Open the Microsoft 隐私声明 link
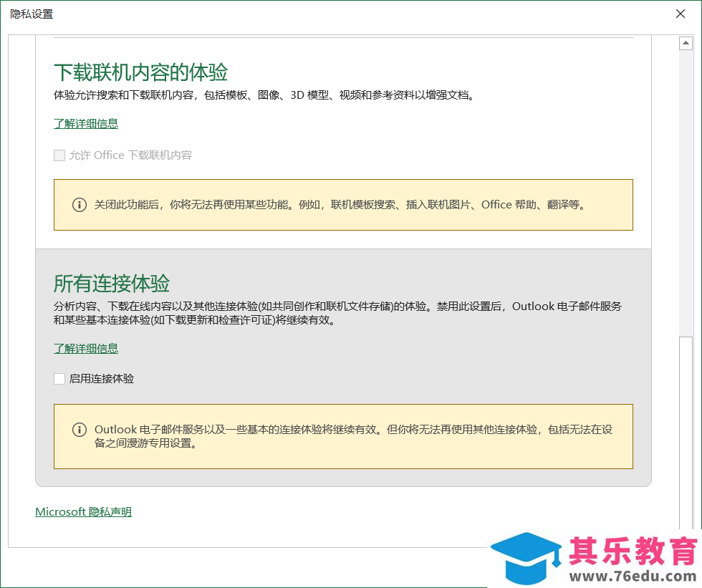 (x=83, y=511)
